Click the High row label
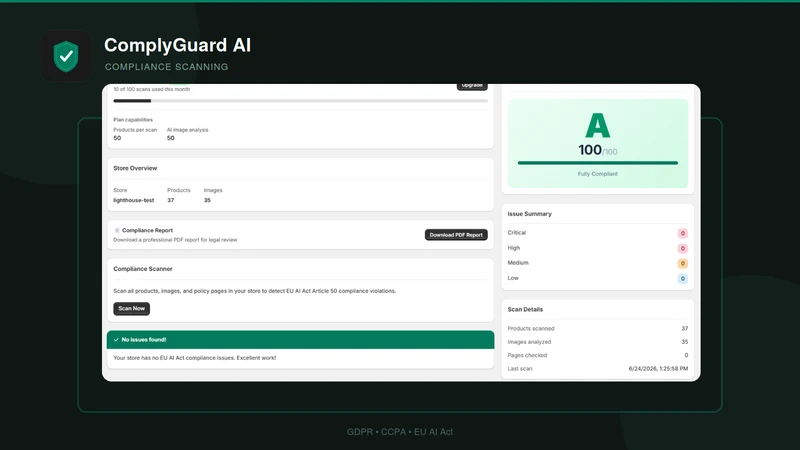The image size is (800, 450). [x=514, y=248]
